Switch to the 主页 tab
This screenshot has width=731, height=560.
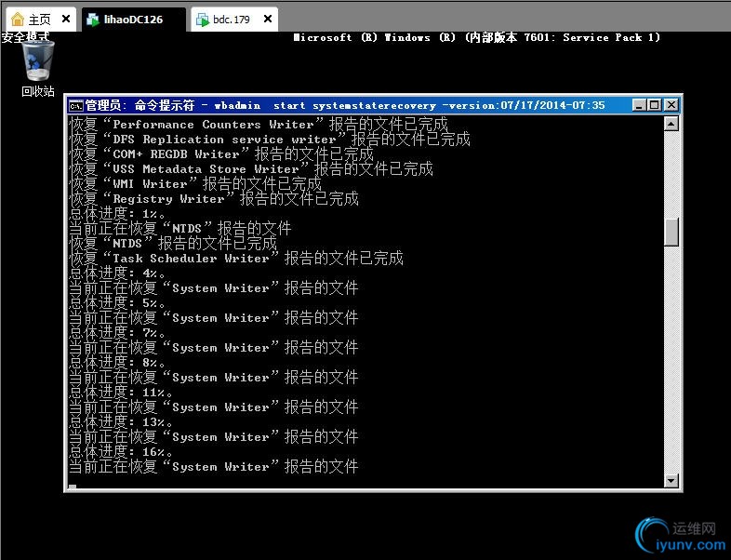41,20
